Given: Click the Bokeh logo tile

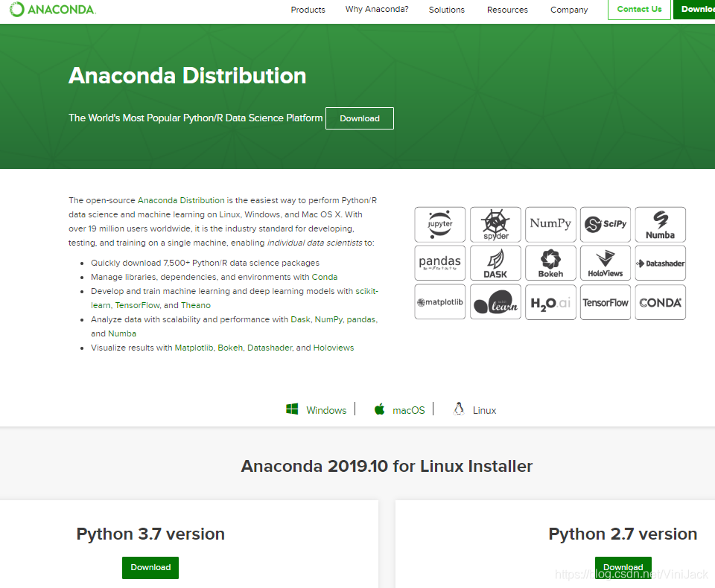Looking at the screenshot, I should click(x=550, y=263).
